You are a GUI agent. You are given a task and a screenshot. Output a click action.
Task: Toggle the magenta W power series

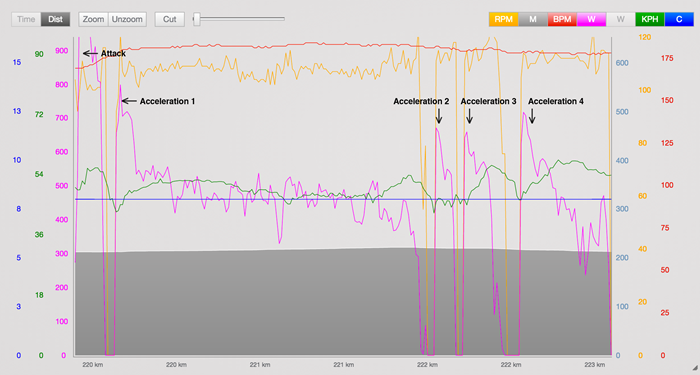tap(591, 19)
